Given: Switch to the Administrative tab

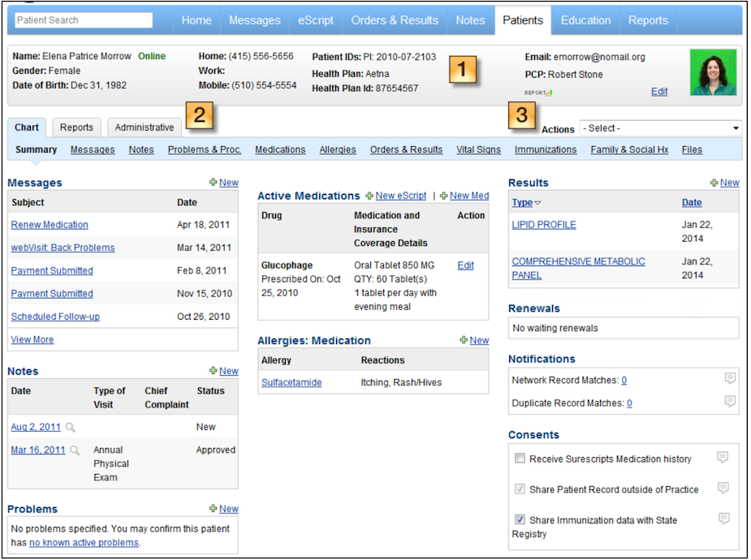Looking at the screenshot, I should pyautogui.click(x=144, y=127).
